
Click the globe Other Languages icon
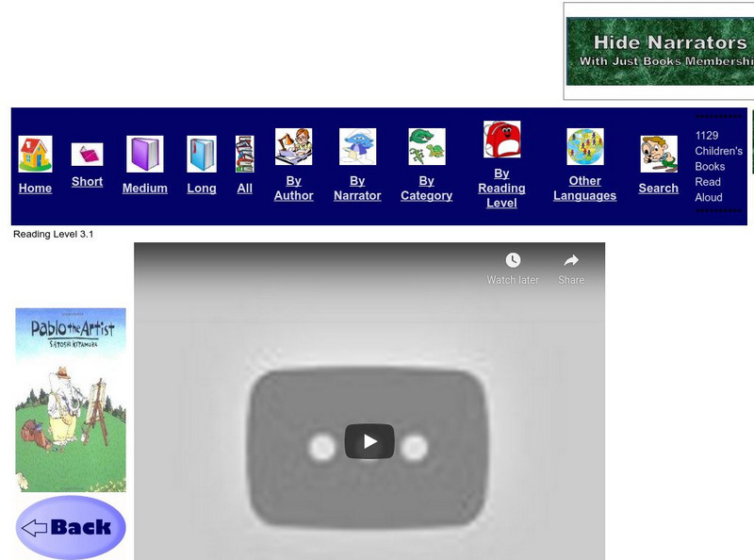click(585, 147)
